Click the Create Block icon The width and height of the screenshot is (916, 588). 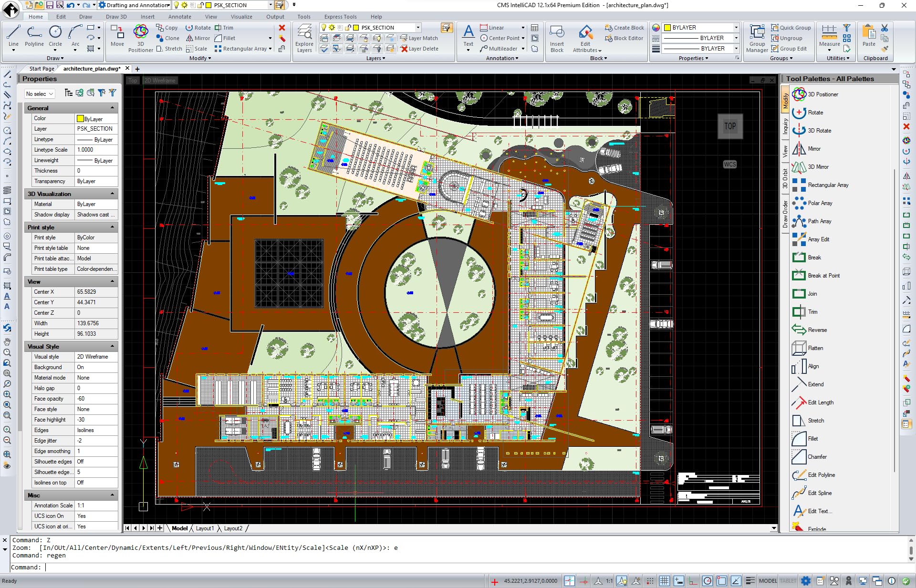[625, 28]
